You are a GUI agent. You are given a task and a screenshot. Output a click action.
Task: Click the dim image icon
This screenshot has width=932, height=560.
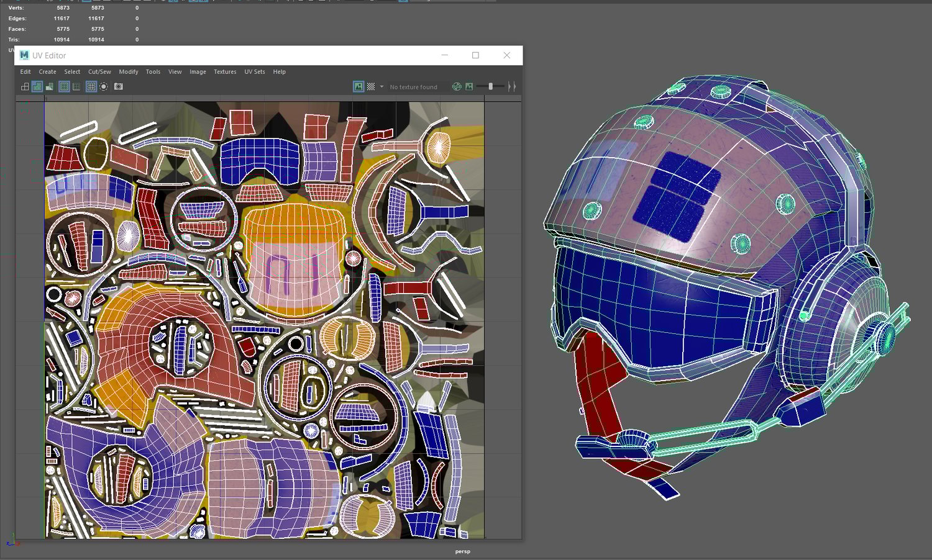(469, 87)
